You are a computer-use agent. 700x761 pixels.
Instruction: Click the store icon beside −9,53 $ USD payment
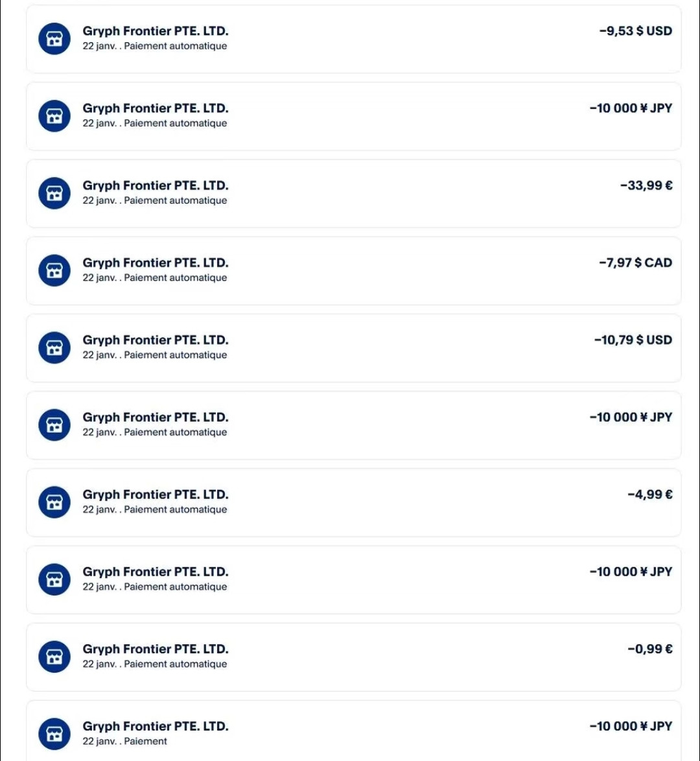[54, 39]
